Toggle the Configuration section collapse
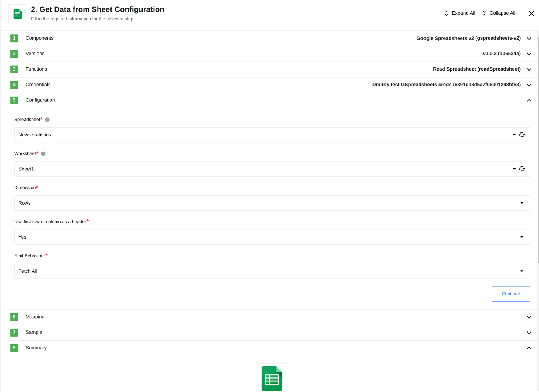539x392 pixels. [x=529, y=100]
